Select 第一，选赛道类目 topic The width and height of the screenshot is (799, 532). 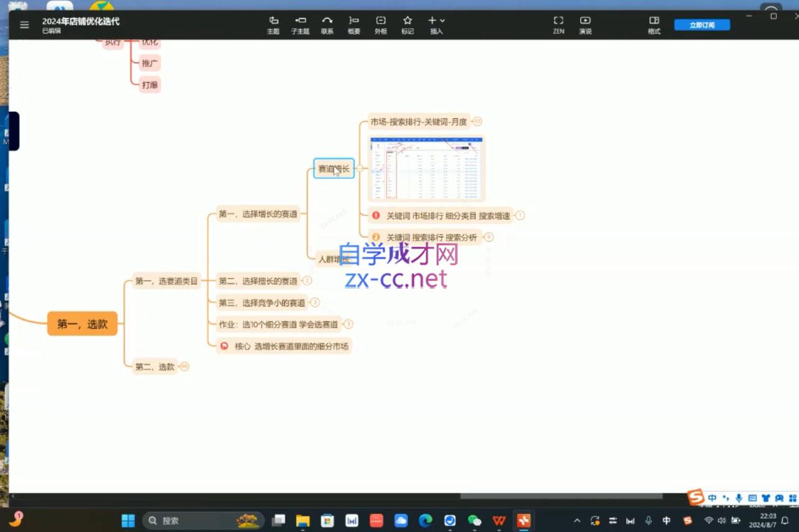[167, 281]
